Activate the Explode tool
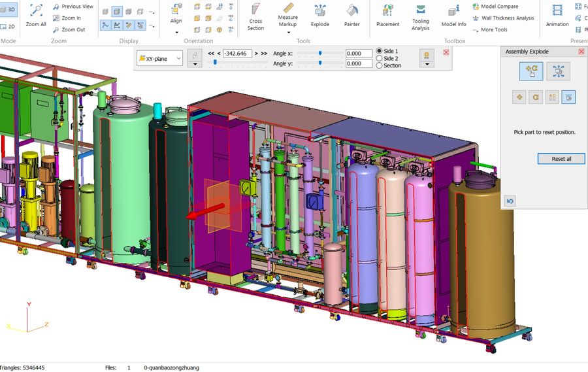 point(320,16)
